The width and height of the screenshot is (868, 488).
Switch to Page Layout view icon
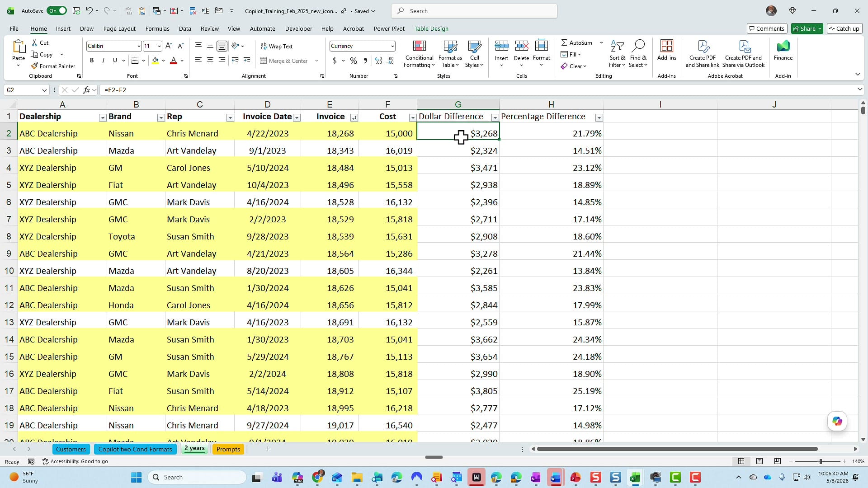[759, 461]
